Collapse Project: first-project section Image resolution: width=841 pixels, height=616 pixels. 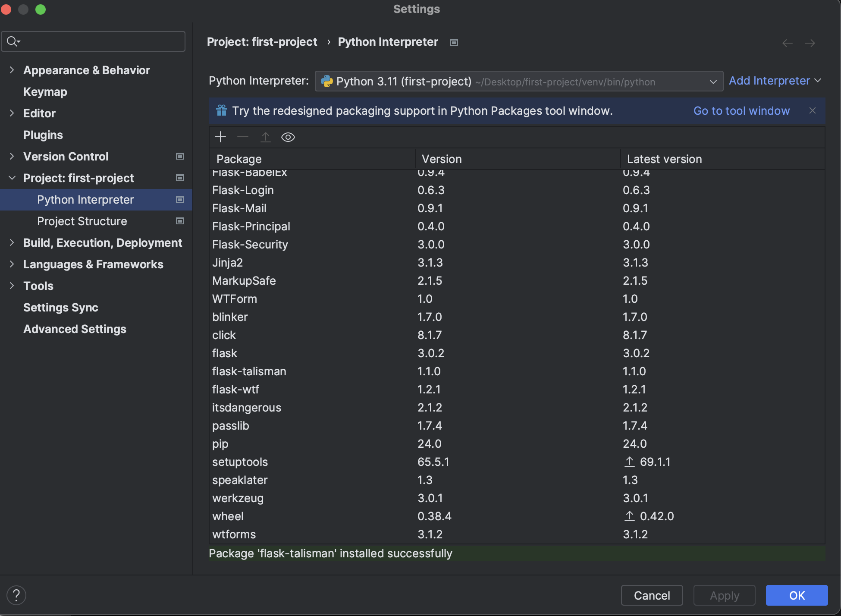click(12, 178)
